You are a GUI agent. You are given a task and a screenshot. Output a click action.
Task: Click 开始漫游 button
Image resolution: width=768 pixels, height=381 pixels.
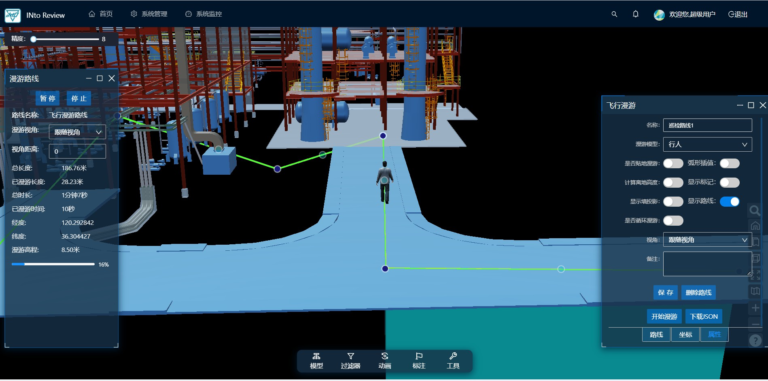[664, 316]
